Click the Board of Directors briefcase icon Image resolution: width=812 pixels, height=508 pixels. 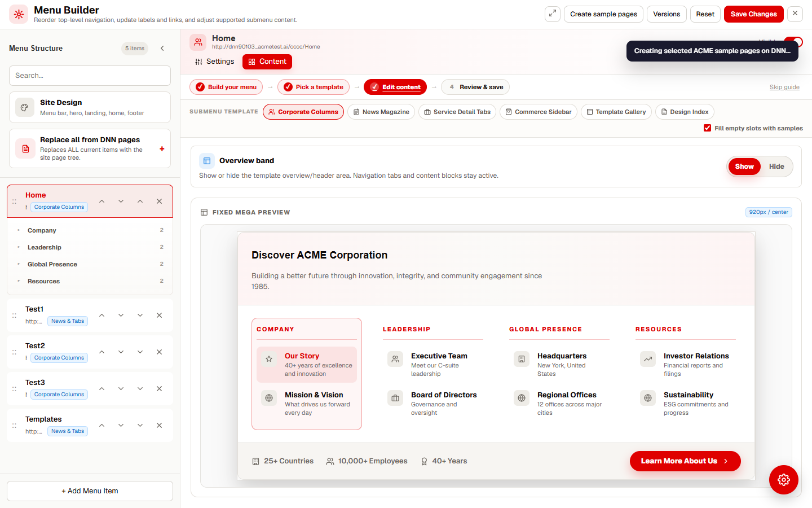tap(395, 398)
